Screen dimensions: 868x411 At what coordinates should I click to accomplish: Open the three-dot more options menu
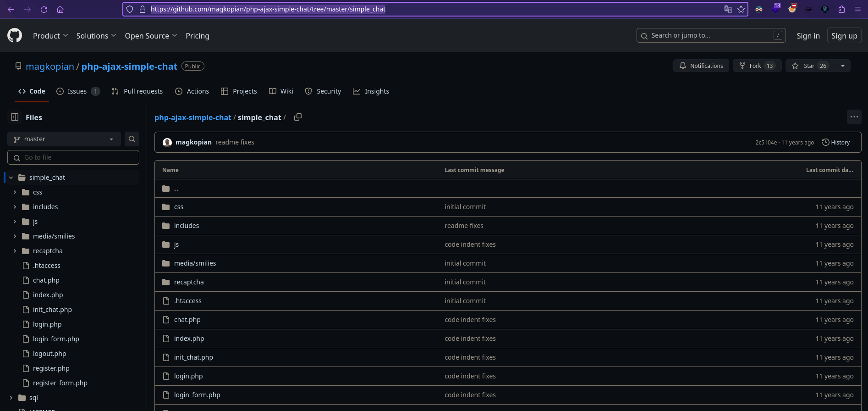point(854,117)
